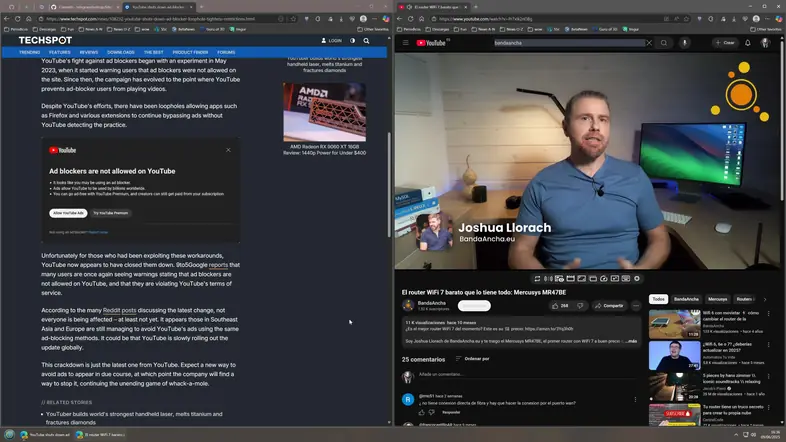Open the AMD Radeon RX 9060 XT review image
Viewport: 786px width, 442px height.
324,112
